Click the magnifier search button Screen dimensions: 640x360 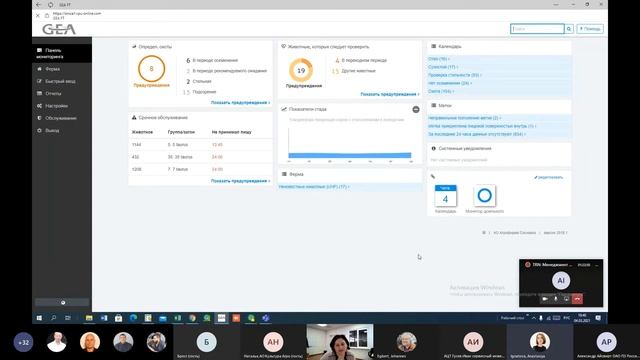[569, 29]
